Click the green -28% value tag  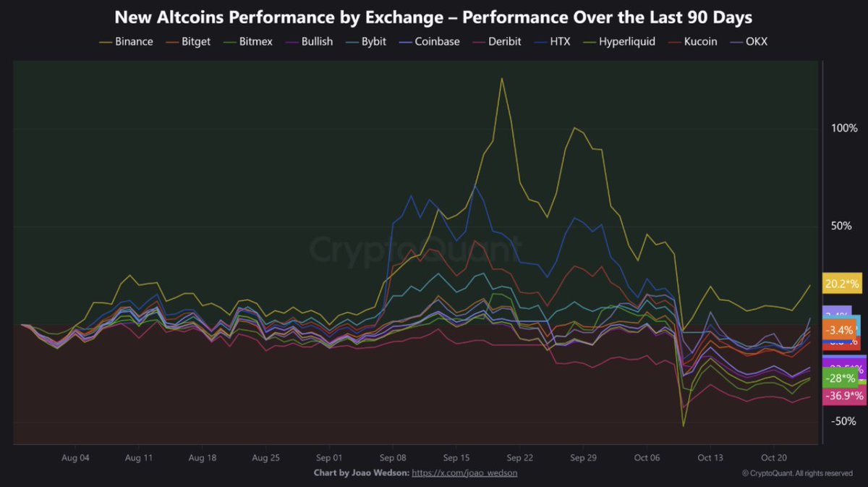pyautogui.click(x=841, y=378)
